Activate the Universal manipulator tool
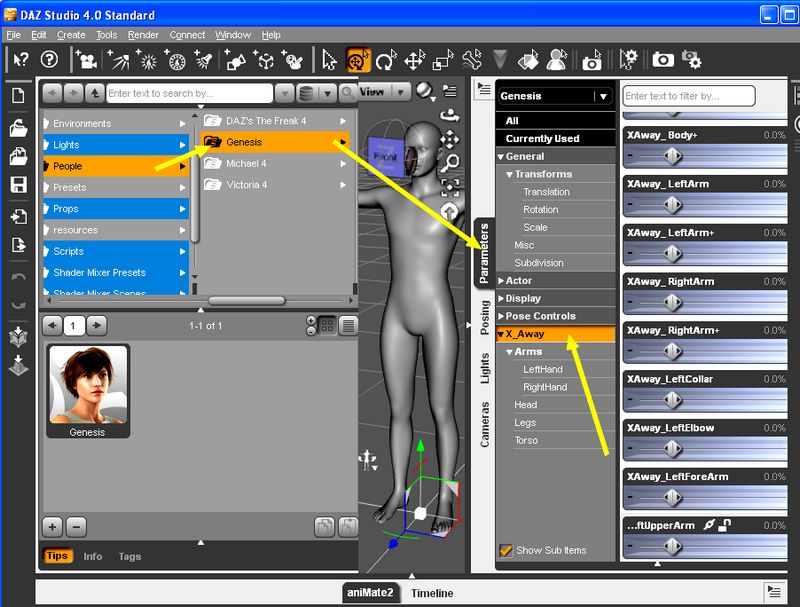Image resolution: width=800 pixels, height=607 pixels. (358, 60)
